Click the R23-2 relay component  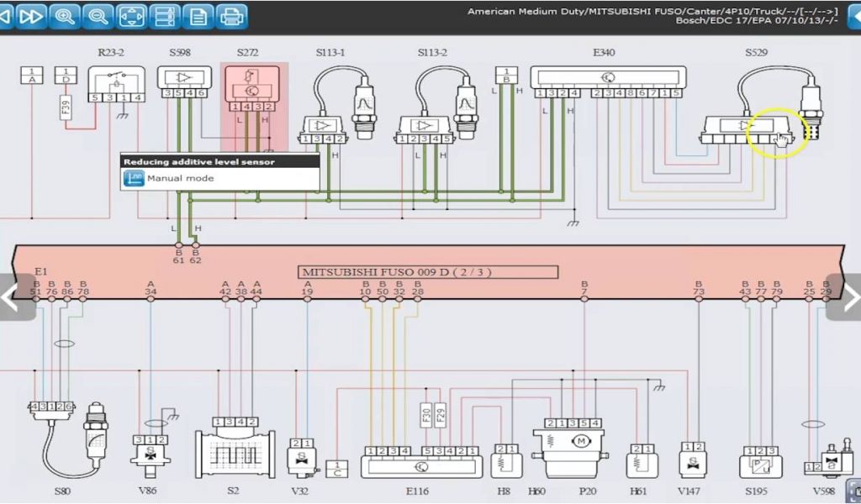click(116, 84)
